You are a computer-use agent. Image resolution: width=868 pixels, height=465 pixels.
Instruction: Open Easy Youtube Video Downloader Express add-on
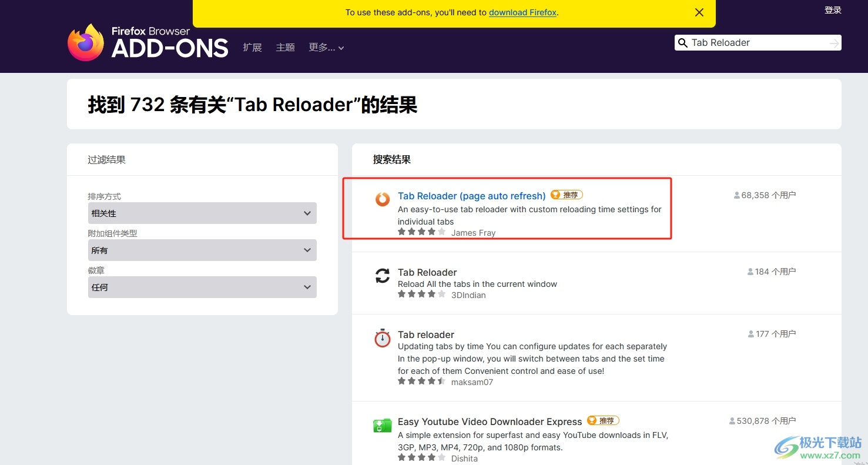(x=490, y=421)
